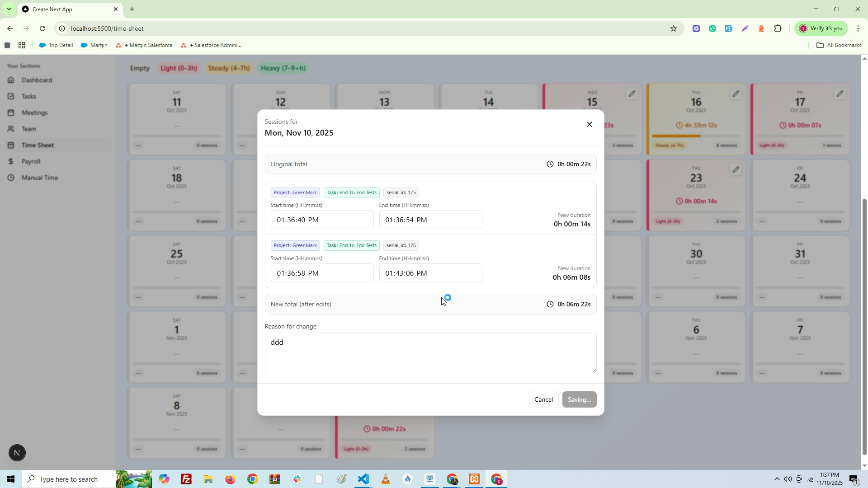Click the Reason for change textarea
This screenshot has height=488, width=868.
tap(430, 353)
